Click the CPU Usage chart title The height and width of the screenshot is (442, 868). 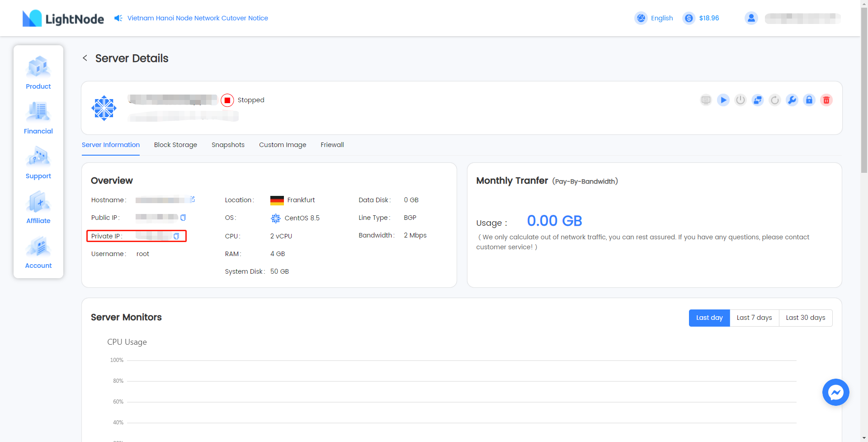pyautogui.click(x=127, y=342)
